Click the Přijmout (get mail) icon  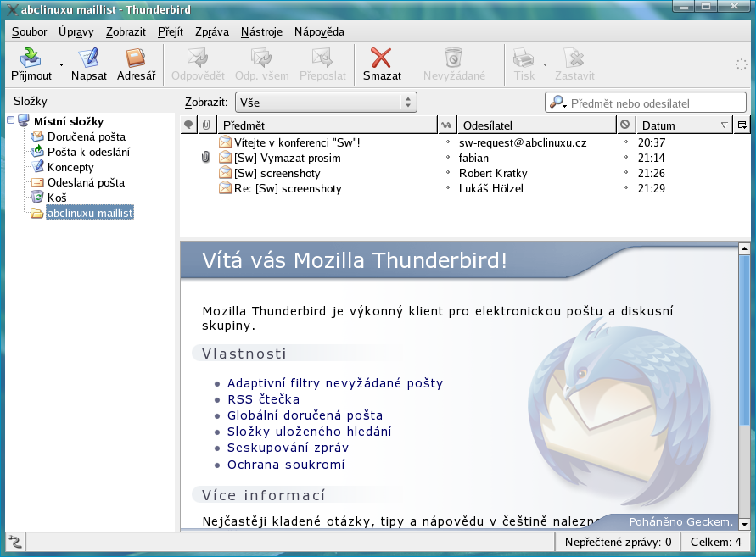tap(31, 58)
